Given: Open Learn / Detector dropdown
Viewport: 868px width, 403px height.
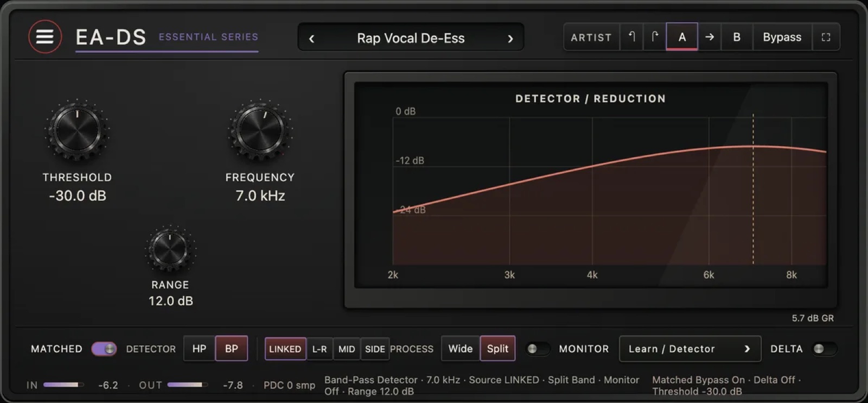Looking at the screenshot, I should tap(690, 349).
